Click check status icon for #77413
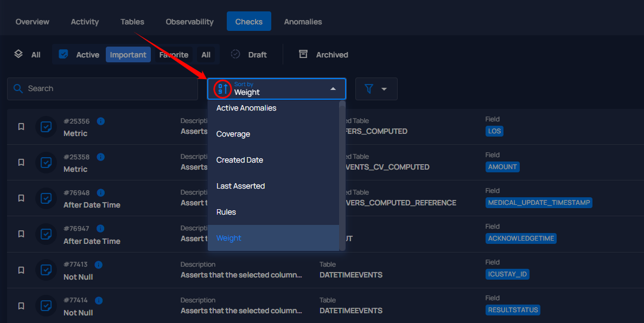The height and width of the screenshot is (323, 644). (x=46, y=270)
